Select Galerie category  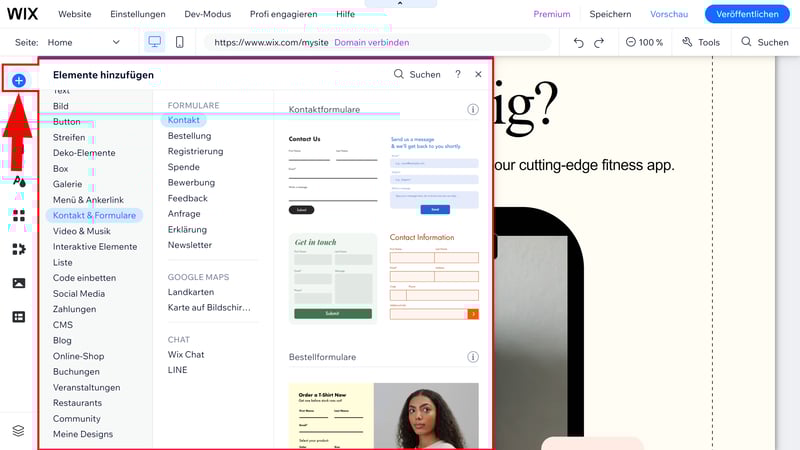pyautogui.click(x=67, y=184)
